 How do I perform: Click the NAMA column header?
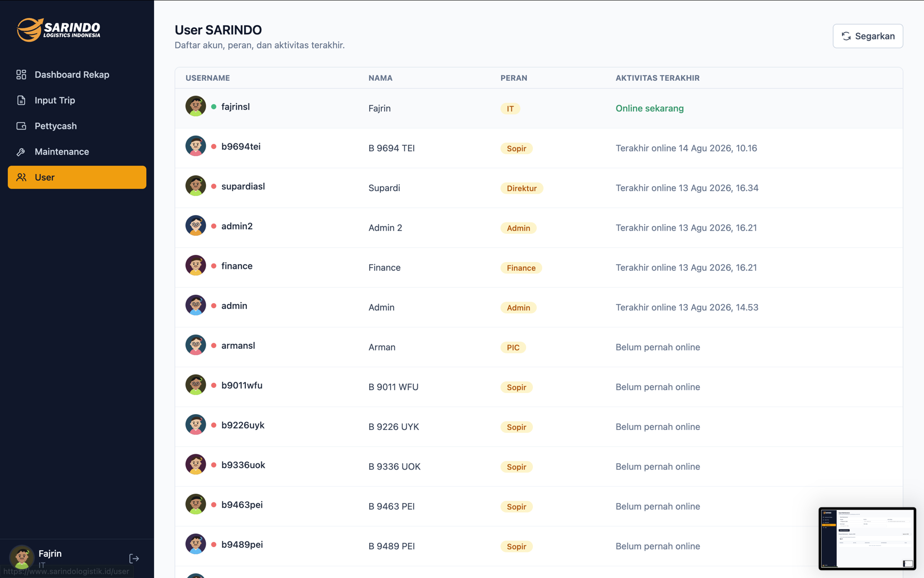click(x=380, y=78)
